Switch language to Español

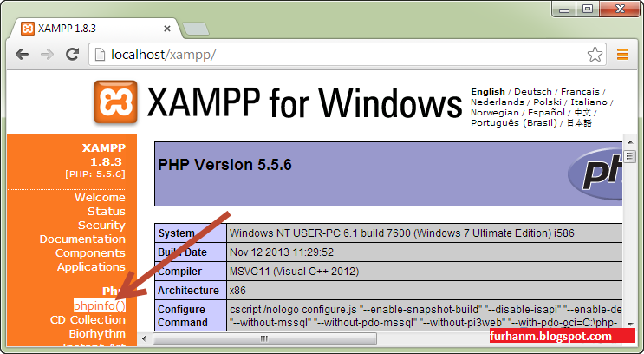(x=546, y=112)
